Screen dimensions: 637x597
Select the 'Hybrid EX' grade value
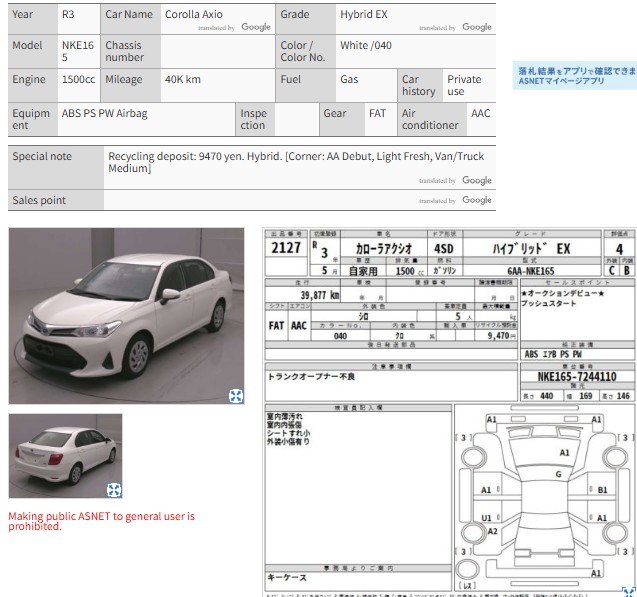(364, 14)
